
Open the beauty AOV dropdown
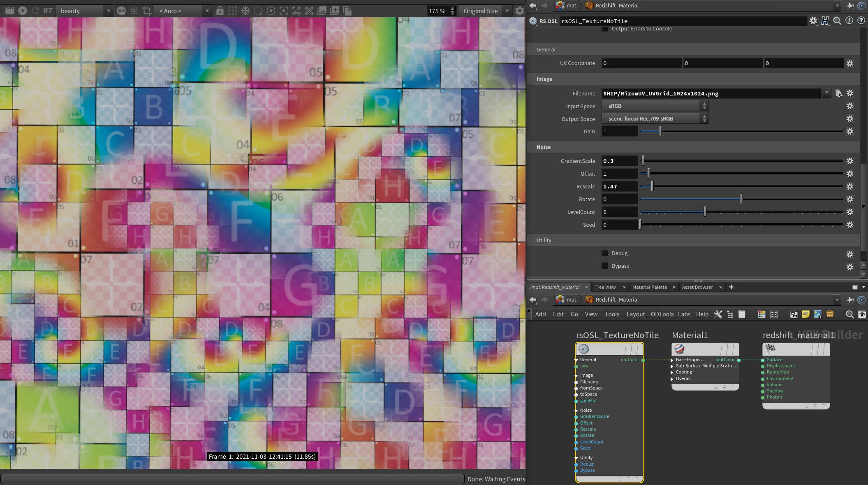tap(84, 11)
